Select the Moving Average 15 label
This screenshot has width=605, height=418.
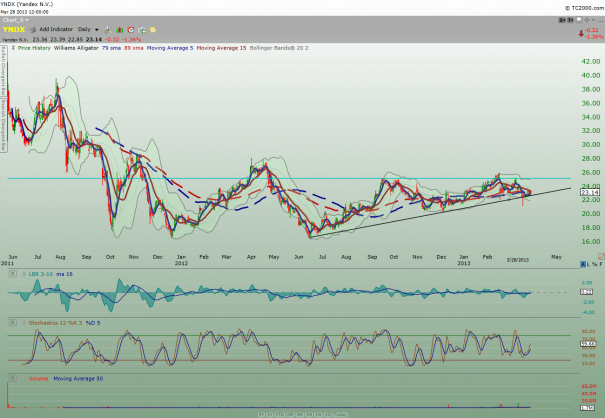[221, 48]
